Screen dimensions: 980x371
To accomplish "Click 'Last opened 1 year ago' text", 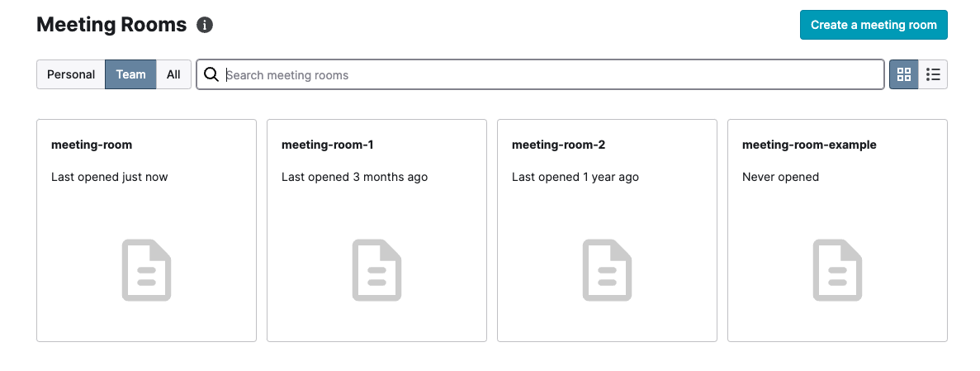I will (x=575, y=177).
